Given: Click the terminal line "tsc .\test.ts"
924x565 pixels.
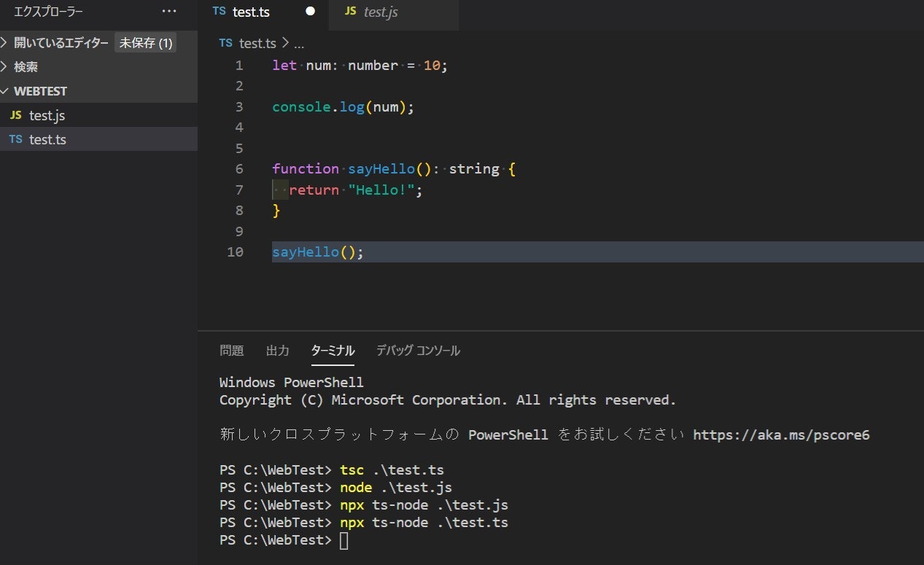Looking at the screenshot, I should (392, 470).
